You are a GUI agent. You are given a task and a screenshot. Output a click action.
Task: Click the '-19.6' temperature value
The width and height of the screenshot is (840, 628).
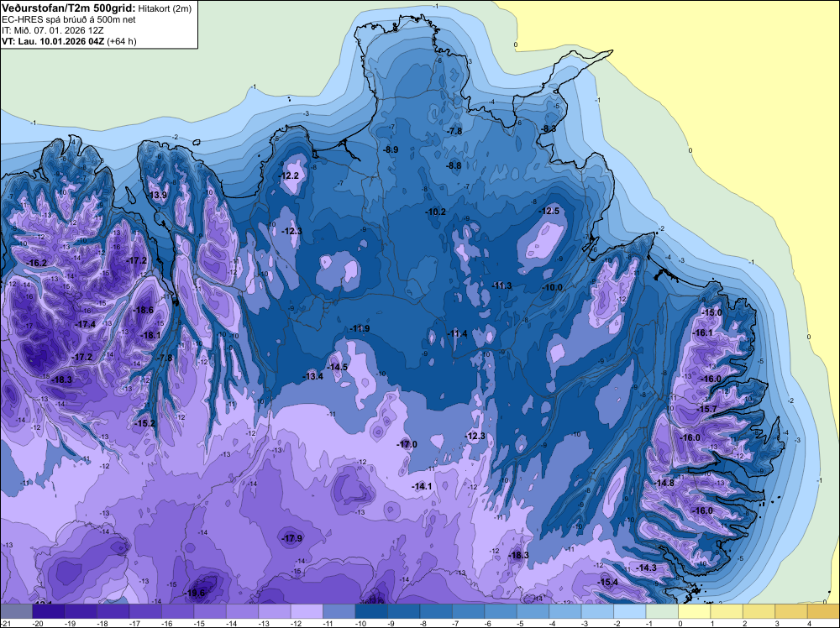click(x=195, y=594)
